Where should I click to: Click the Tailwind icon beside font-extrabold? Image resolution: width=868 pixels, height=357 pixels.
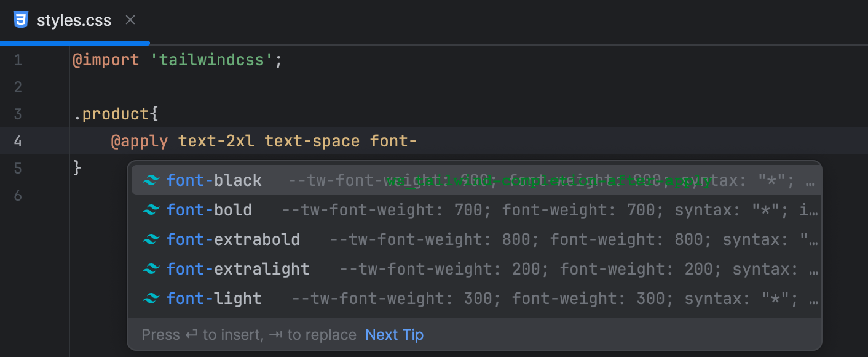coord(151,239)
